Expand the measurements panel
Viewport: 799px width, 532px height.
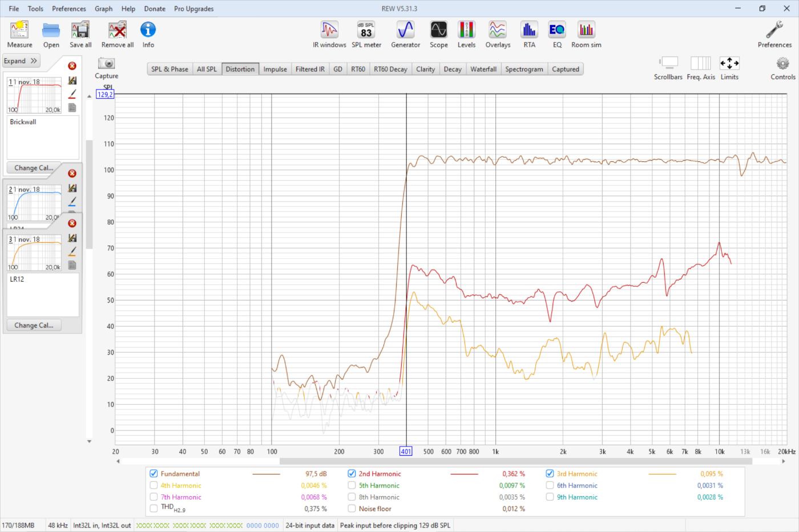pos(21,61)
